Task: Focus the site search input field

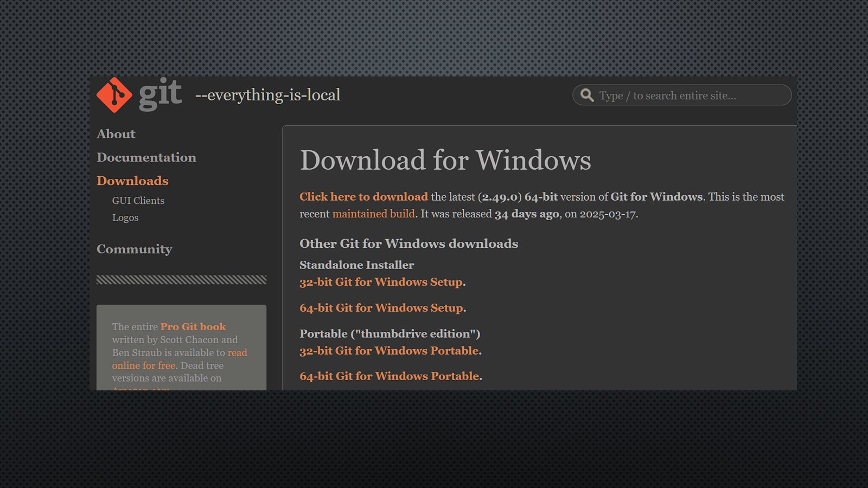Action: point(682,95)
